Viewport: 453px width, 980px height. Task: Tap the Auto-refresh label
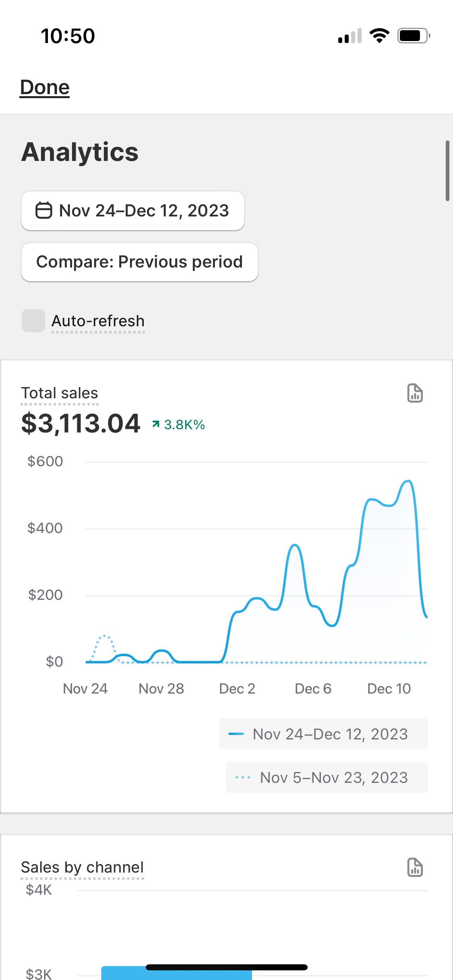[98, 321]
